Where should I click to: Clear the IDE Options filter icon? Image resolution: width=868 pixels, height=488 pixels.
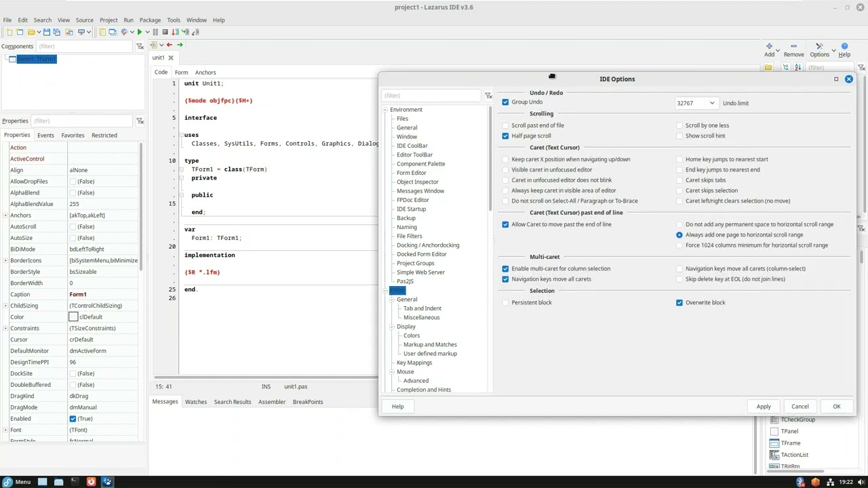(488, 96)
